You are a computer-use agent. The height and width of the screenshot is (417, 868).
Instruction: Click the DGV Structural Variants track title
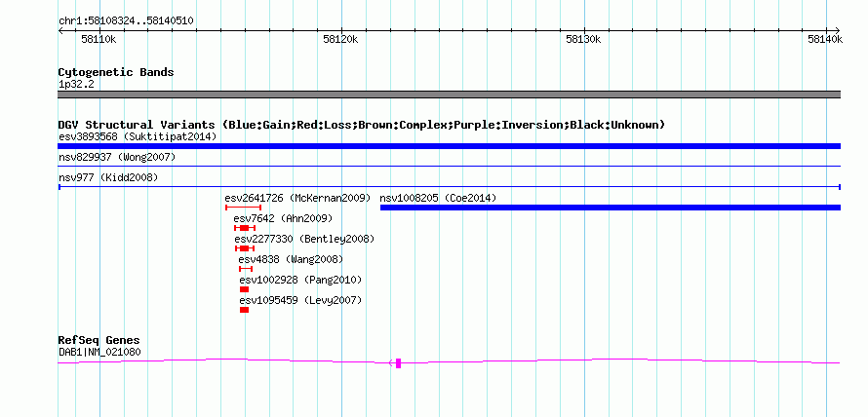point(362,125)
